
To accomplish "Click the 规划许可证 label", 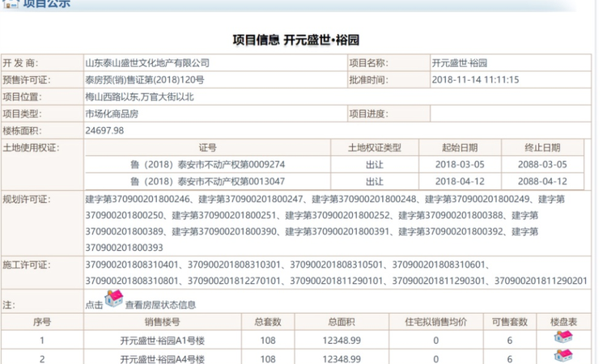I will 27,200.
